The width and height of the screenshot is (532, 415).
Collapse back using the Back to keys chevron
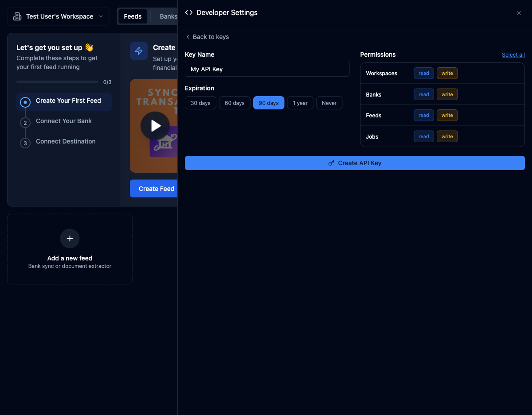coord(188,37)
